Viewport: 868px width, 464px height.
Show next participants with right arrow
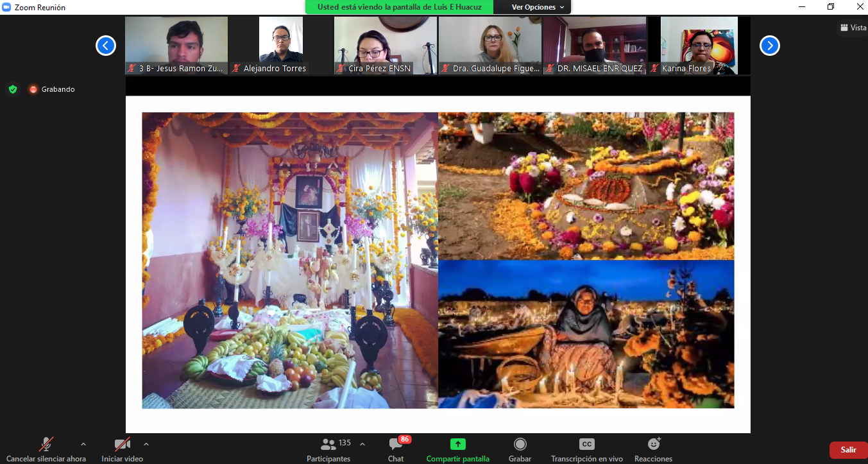pos(770,46)
